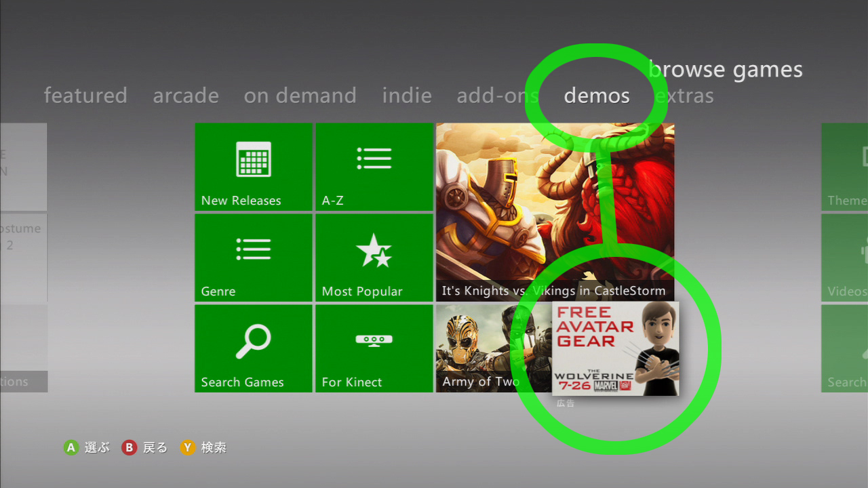Open the Free Avatar Gear Wolverine ad
The width and height of the screenshot is (868, 488).
coord(616,348)
